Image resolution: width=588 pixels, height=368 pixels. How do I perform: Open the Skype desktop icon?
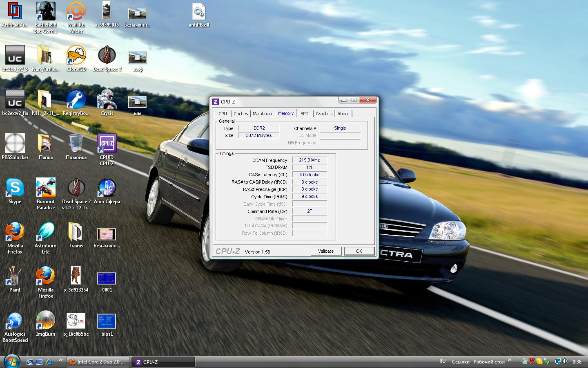pos(15,188)
